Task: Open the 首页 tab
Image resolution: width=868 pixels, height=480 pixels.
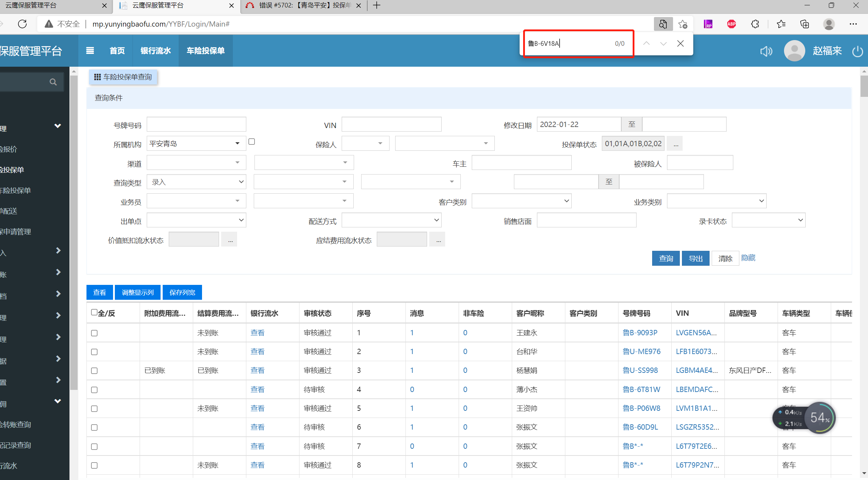Action: coord(117,51)
